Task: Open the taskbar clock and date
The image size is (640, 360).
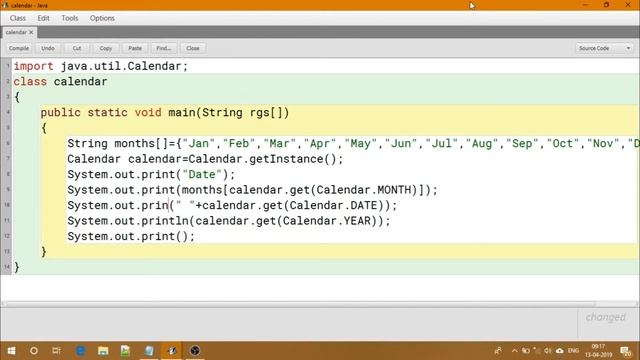Action: (x=598, y=351)
